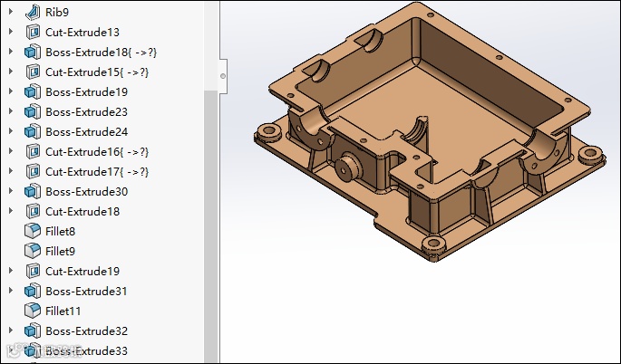The image size is (621, 364).
Task: Select the Boss-Extrude32 label
Action: click(86, 330)
